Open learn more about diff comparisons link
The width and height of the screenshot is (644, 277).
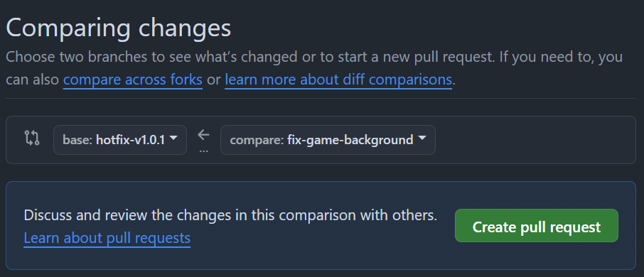pyautogui.click(x=338, y=80)
